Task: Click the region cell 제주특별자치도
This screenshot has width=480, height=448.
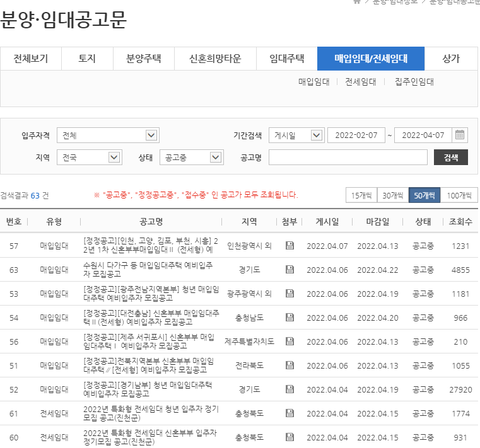Action: click(x=249, y=342)
